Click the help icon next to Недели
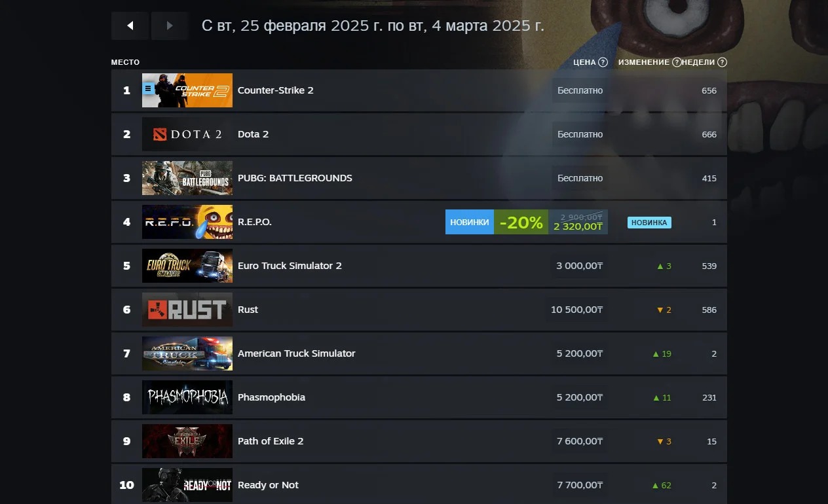 (x=722, y=62)
